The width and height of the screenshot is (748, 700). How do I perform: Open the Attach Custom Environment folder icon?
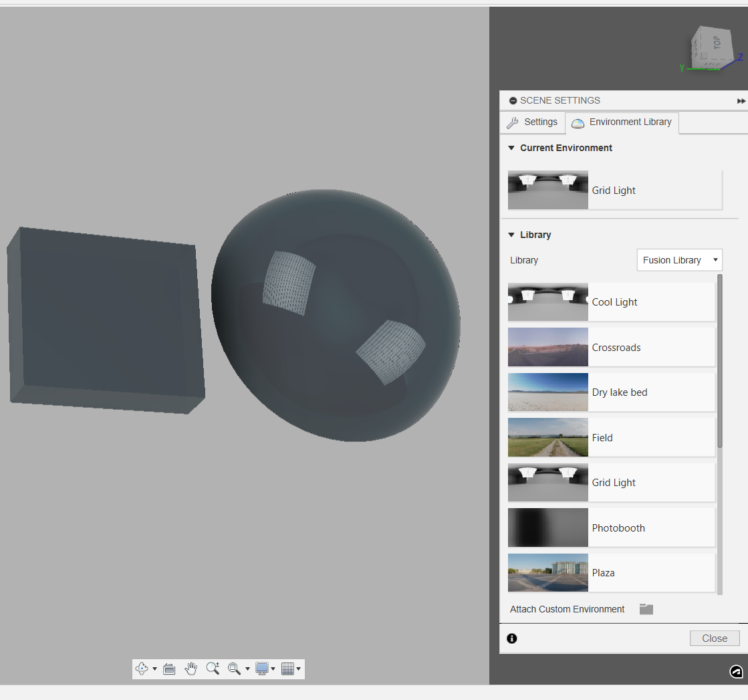646,609
